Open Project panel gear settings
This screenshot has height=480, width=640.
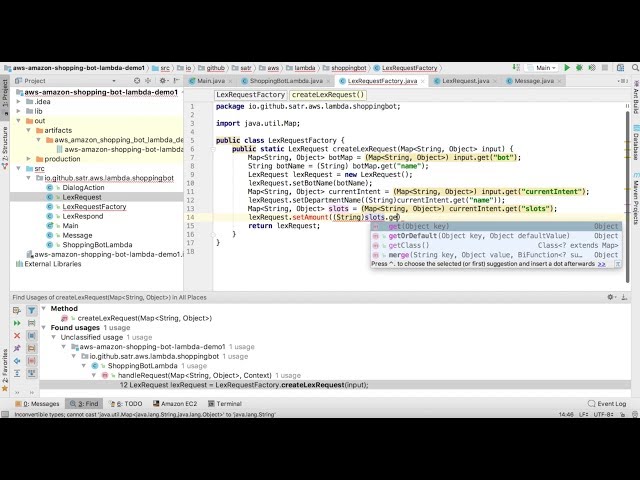pos(163,81)
